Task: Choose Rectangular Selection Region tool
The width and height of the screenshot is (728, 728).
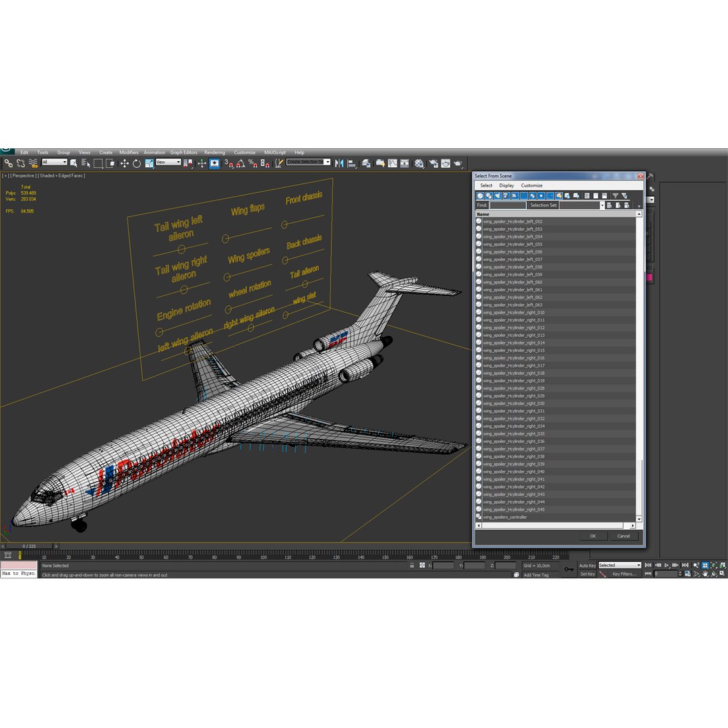Action: pos(98,163)
